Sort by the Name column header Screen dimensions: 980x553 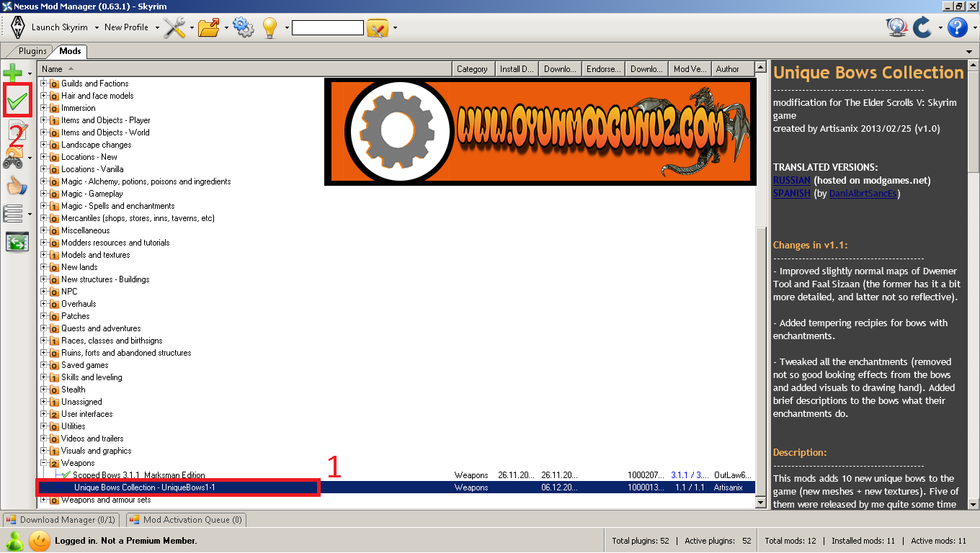click(246, 69)
